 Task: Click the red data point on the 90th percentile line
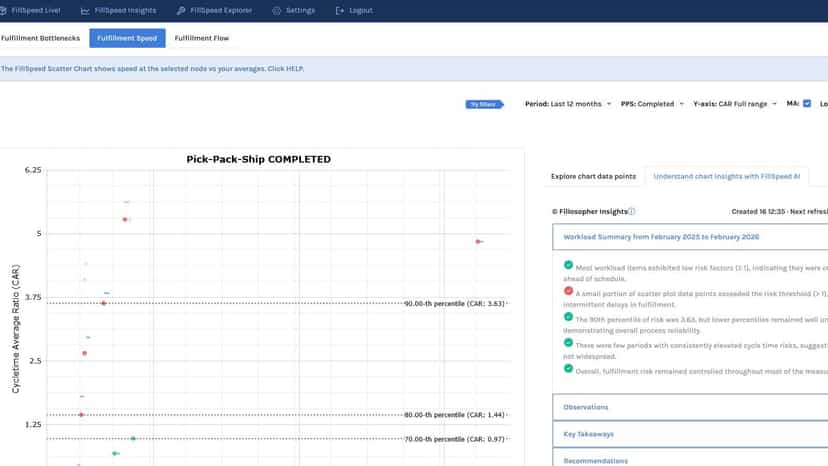point(104,303)
